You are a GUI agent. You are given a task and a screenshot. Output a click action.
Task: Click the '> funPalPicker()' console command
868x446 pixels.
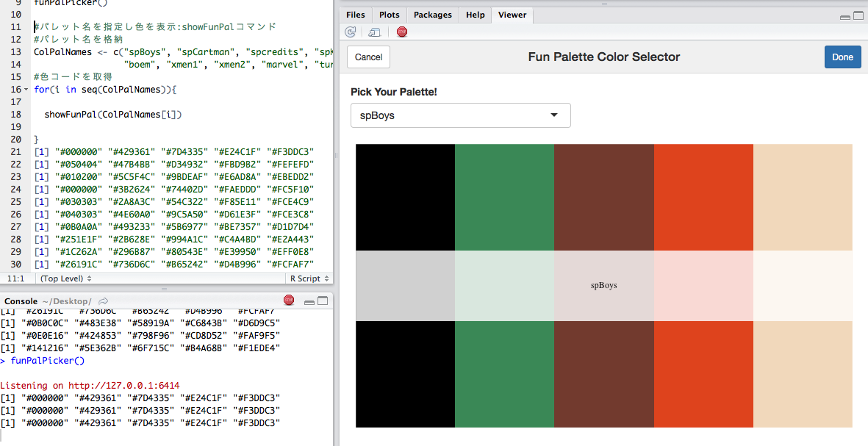[x=43, y=361]
